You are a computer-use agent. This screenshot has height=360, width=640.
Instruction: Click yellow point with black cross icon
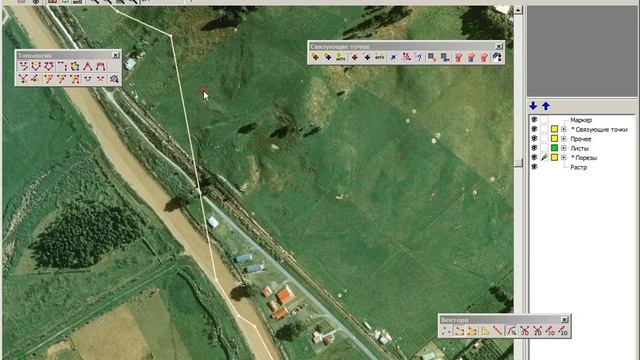[315, 57]
